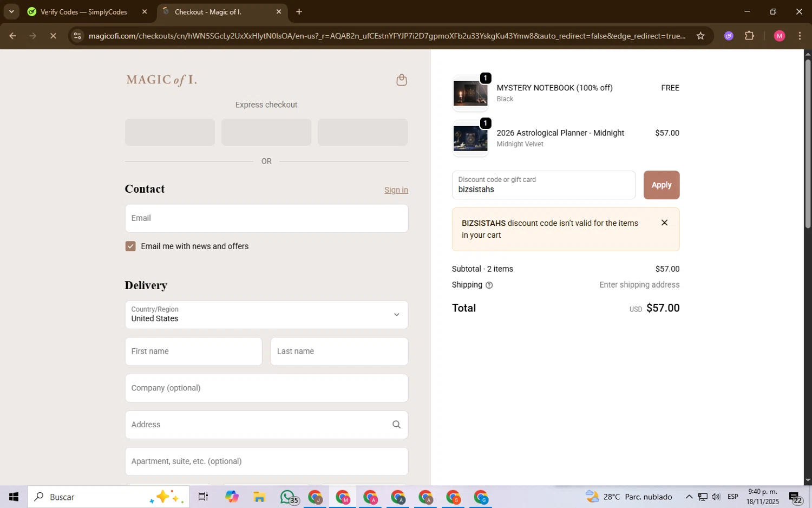This screenshot has height=508, width=812.
Task: Bookmark this page with the star icon
Action: point(700,36)
